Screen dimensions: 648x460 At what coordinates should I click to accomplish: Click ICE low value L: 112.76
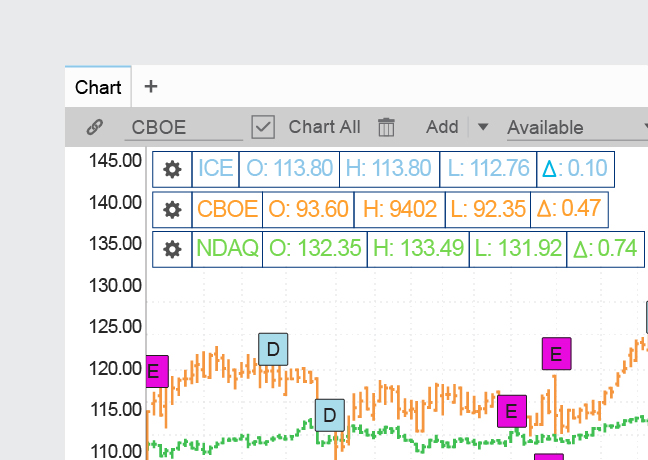[488, 169]
